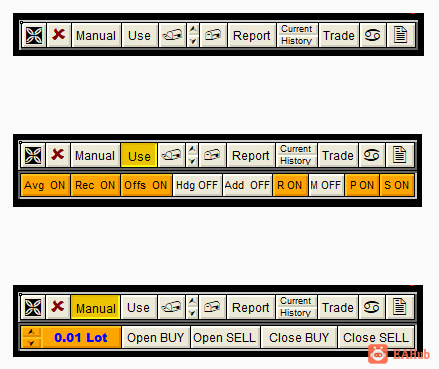Click the Close BUY button
The image size is (439, 369).
pyautogui.click(x=299, y=337)
